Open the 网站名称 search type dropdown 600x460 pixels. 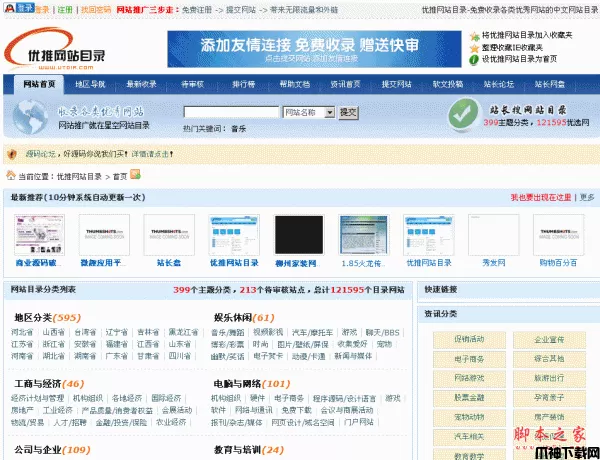pyautogui.click(x=309, y=113)
